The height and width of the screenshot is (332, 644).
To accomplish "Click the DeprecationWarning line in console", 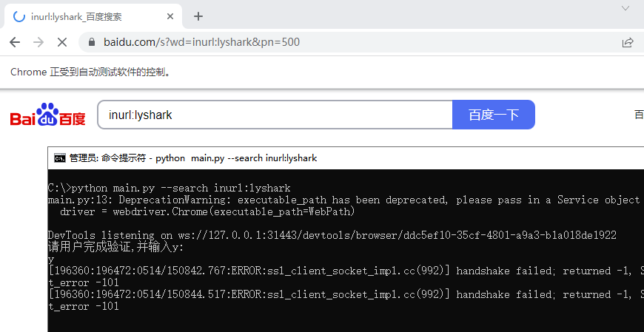I will click(343, 200).
